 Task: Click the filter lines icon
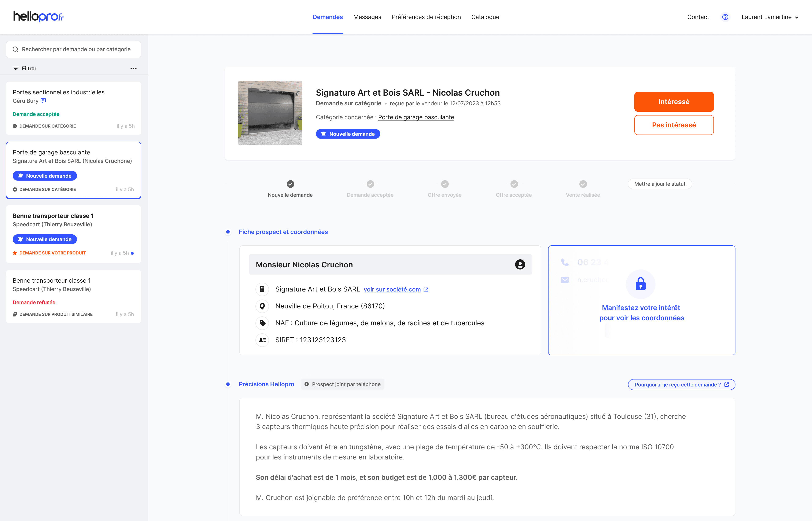click(16, 68)
